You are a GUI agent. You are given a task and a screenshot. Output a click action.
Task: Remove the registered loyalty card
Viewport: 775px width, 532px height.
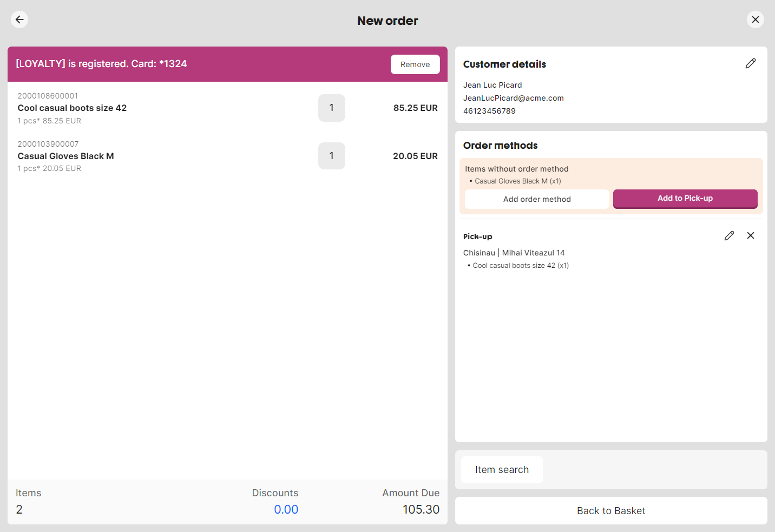415,64
